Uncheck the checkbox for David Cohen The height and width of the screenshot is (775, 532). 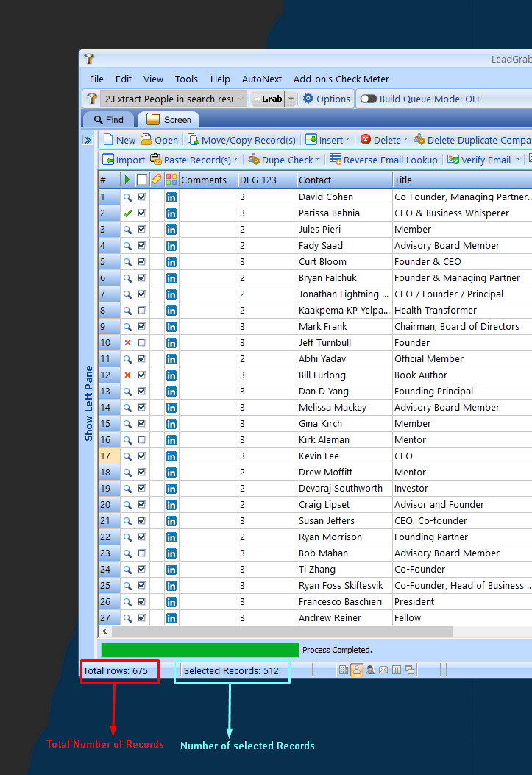(142, 197)
